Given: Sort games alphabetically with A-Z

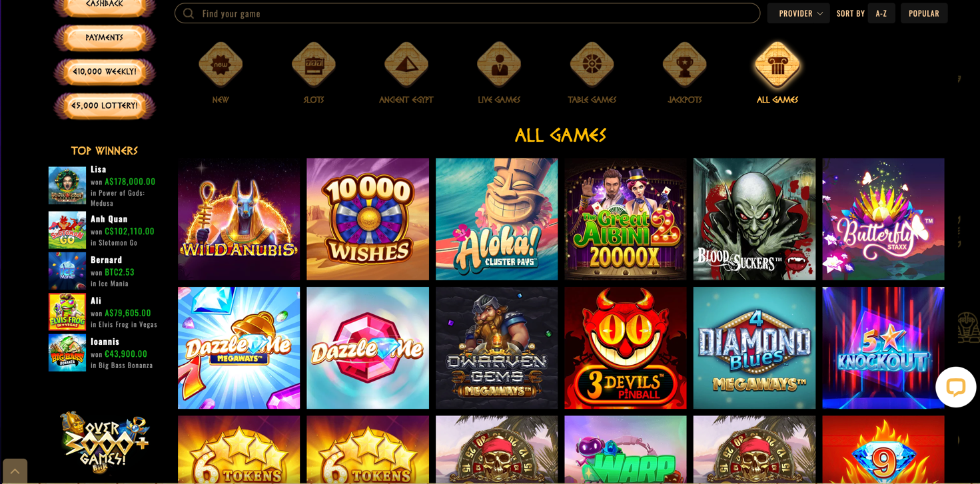Looking at the screenshot, I should pos(881,13).
